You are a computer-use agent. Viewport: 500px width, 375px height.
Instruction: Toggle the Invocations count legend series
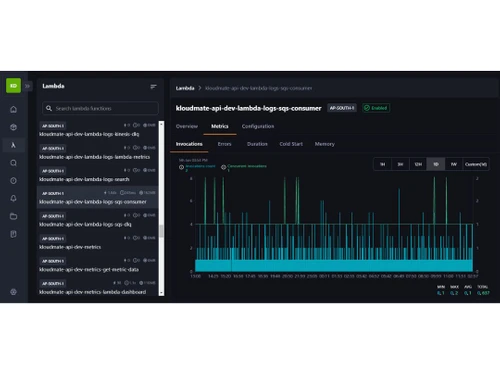198,167
